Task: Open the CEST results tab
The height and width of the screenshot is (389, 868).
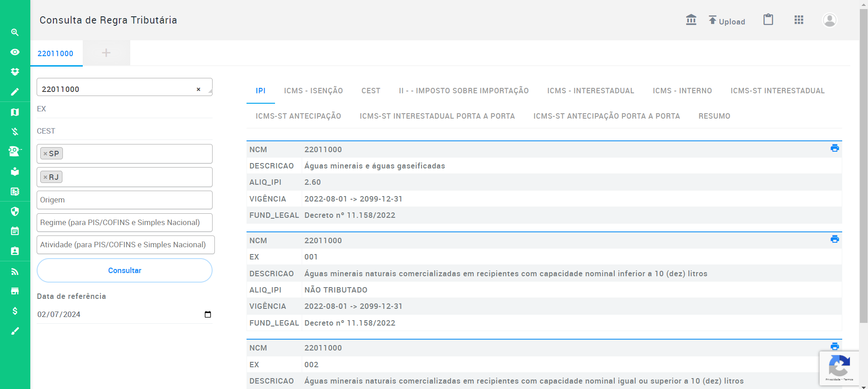Action: [x=371, y=91]
